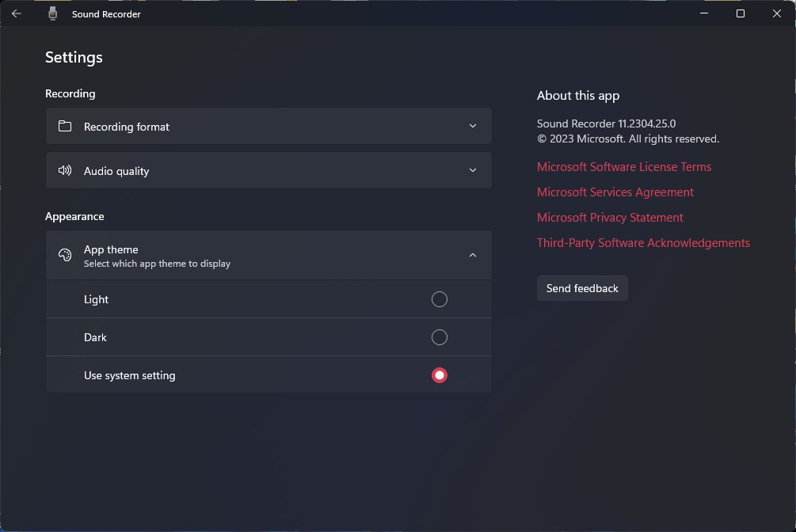Select the Dark theme radio button

click(439, 337)
